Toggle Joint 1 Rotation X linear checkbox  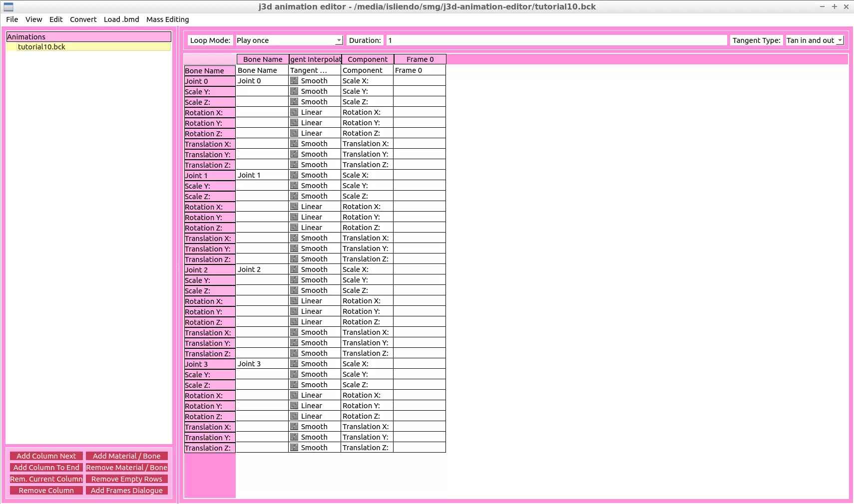294,207
